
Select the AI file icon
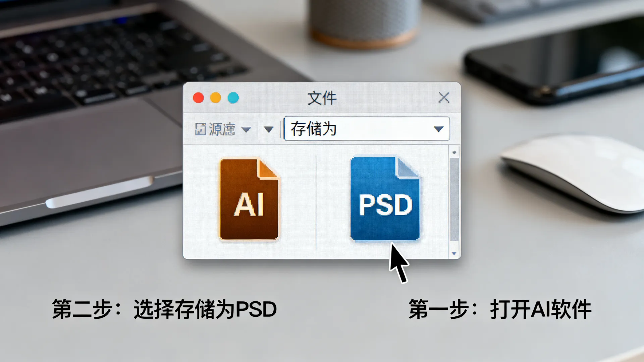[249, 199]
